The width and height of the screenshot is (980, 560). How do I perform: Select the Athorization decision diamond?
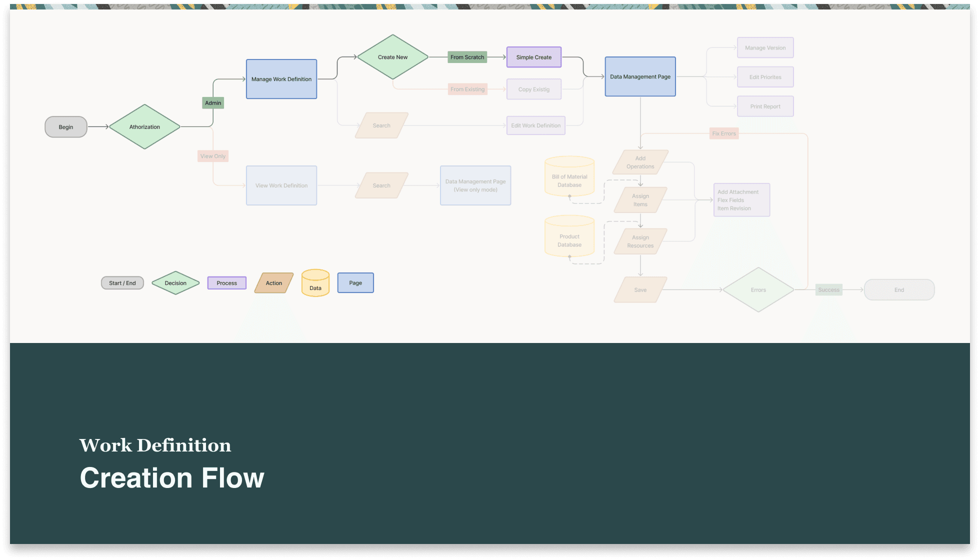point(144,127)
